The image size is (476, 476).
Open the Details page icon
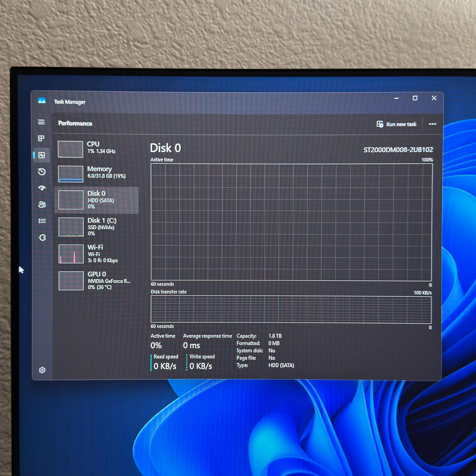42,221
